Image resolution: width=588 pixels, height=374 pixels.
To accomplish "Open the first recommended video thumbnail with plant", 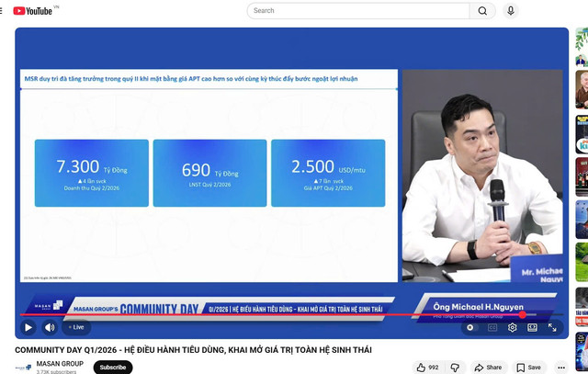I will (x=582, y=47).
